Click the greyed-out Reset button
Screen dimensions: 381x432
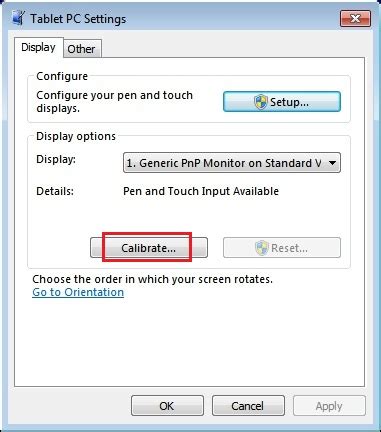click(x=282, y=248)
